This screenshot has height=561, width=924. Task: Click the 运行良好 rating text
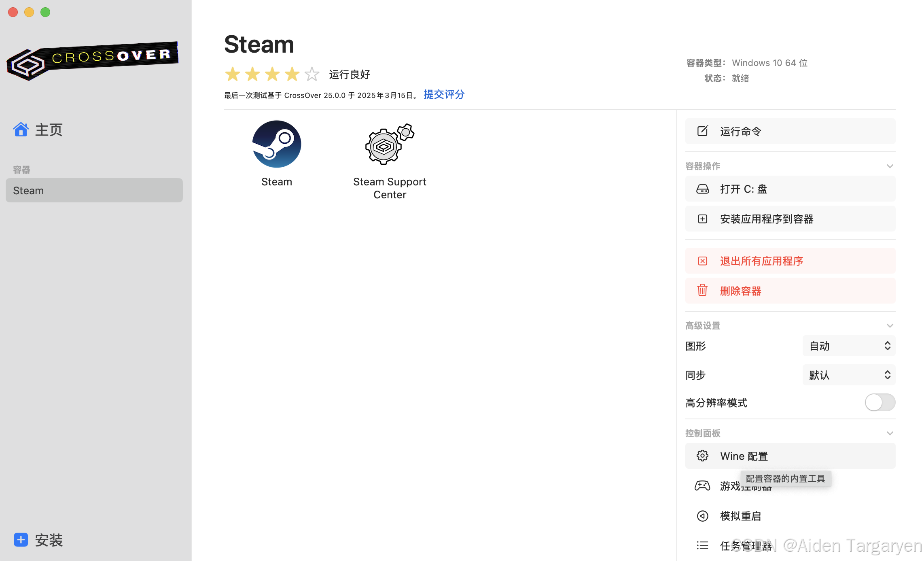350,74
